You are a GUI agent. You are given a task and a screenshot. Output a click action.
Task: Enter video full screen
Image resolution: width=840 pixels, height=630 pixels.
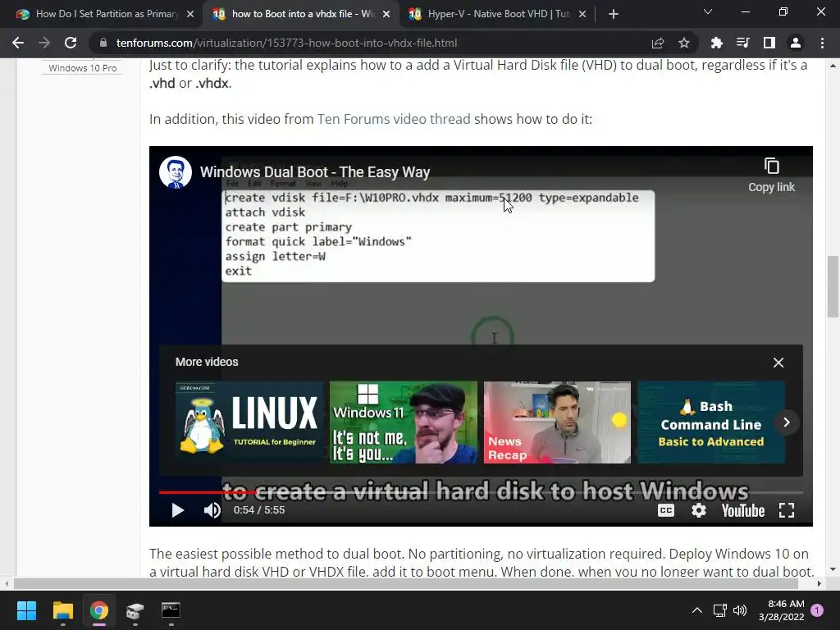tap(787, 510)
